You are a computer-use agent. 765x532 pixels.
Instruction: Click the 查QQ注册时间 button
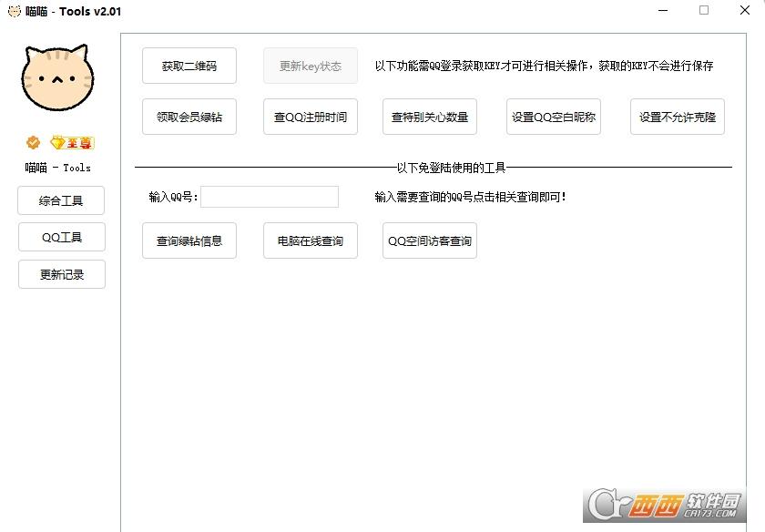(x=311, y=117)
